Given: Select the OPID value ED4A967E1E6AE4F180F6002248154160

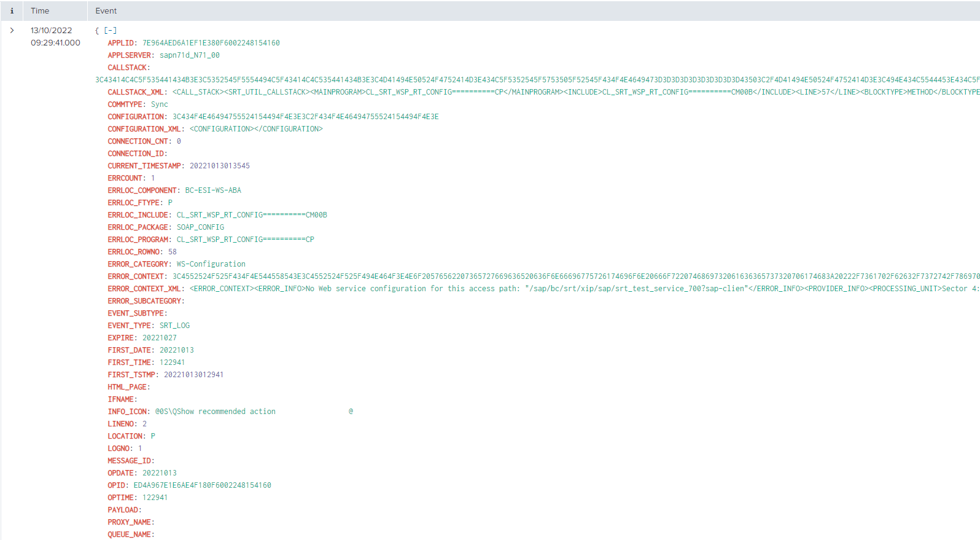Looking at the screenshot, I should coord(202,485).
